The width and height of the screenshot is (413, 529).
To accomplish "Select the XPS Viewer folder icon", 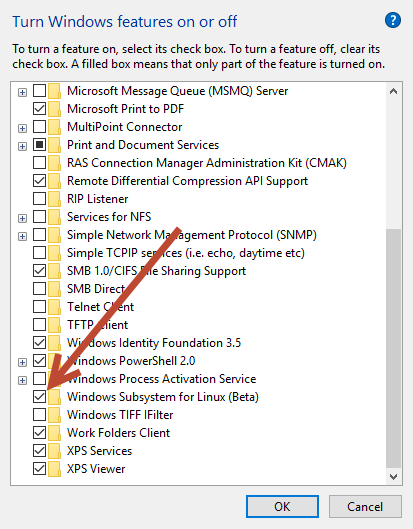I will pos(54,469).
